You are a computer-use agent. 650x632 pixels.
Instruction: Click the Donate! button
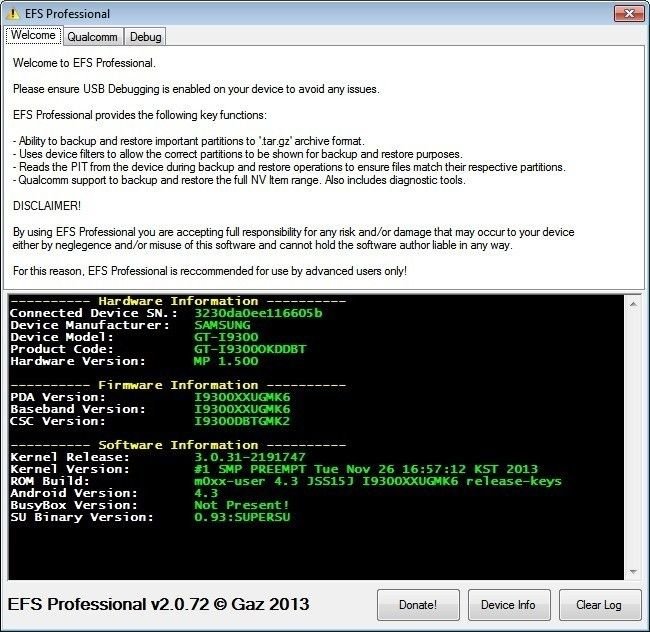[x=418, y=605]
